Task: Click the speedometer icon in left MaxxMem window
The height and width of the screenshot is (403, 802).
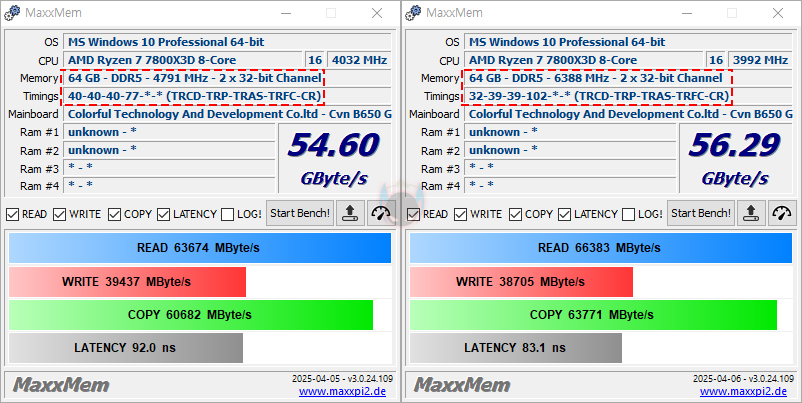Action: [x=381, y=213]
